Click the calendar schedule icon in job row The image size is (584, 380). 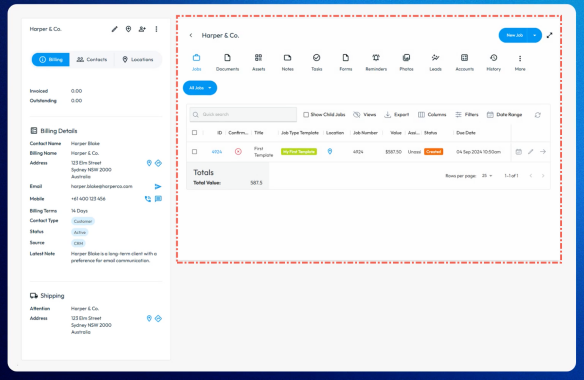518,152
